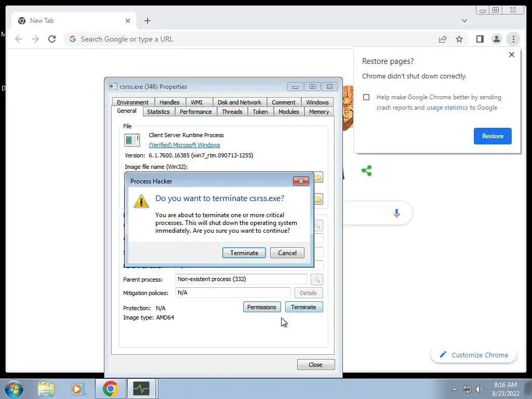Close the New Tab tab
Viewport: 532px width, 399px height.
pos(128,21)
